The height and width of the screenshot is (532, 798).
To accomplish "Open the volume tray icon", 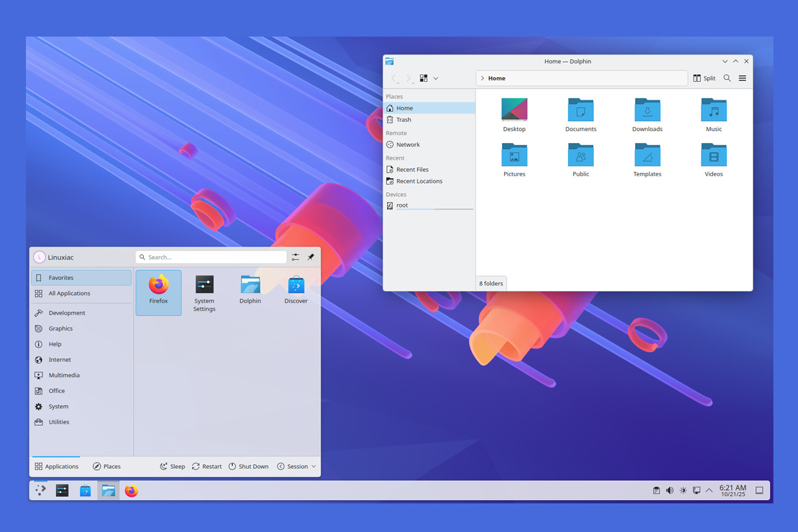I will (x=670, y=491).
